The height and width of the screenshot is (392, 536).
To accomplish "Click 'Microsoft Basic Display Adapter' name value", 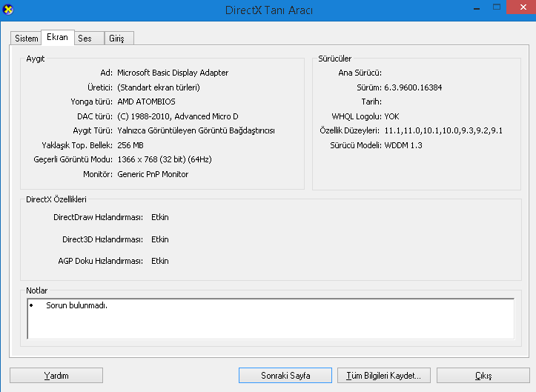I will click(173, 73).
